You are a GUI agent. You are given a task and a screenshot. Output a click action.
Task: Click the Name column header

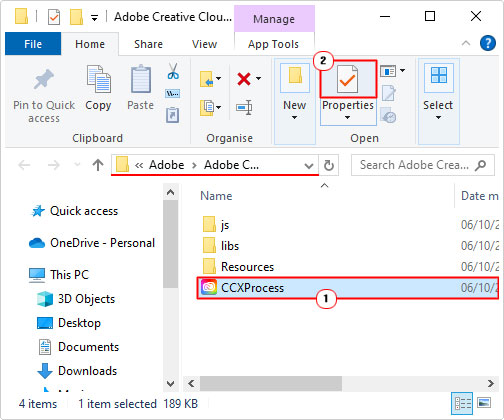pos(216,196)
